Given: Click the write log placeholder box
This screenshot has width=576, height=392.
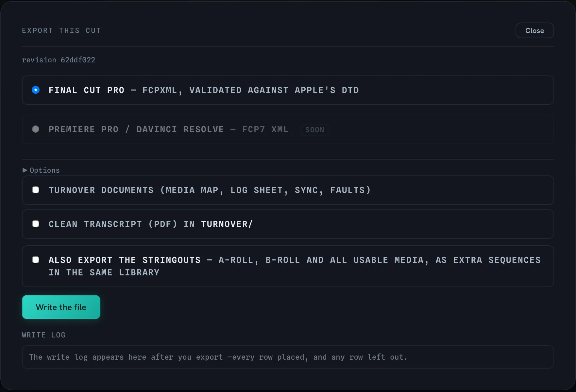Looking at the screenshot, I should 288,357.
